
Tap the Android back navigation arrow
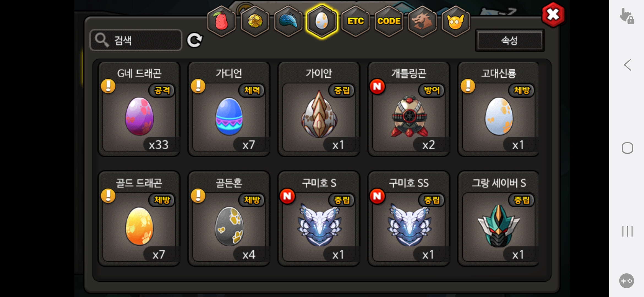pos(627,65)
